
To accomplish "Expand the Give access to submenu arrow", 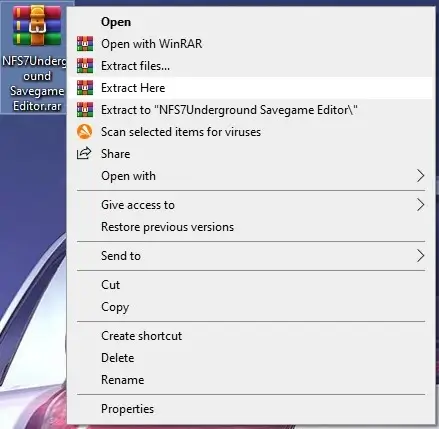I will (x=421, y=205).
